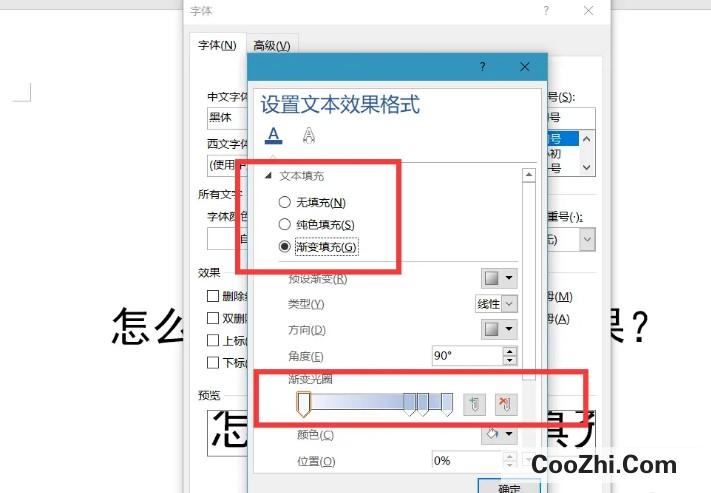Switch to the 字体(N) tab

pyautogui.click(x=218, y=45)
